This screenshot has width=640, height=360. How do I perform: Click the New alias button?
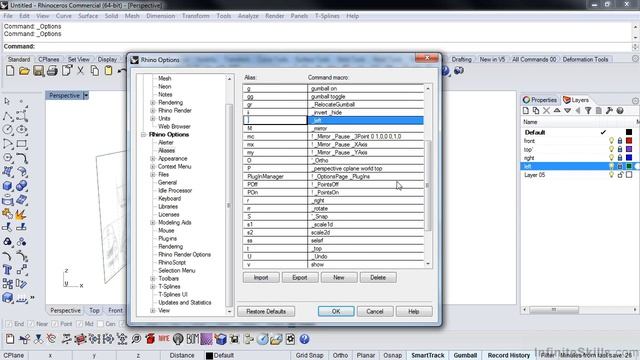[339, 278]
